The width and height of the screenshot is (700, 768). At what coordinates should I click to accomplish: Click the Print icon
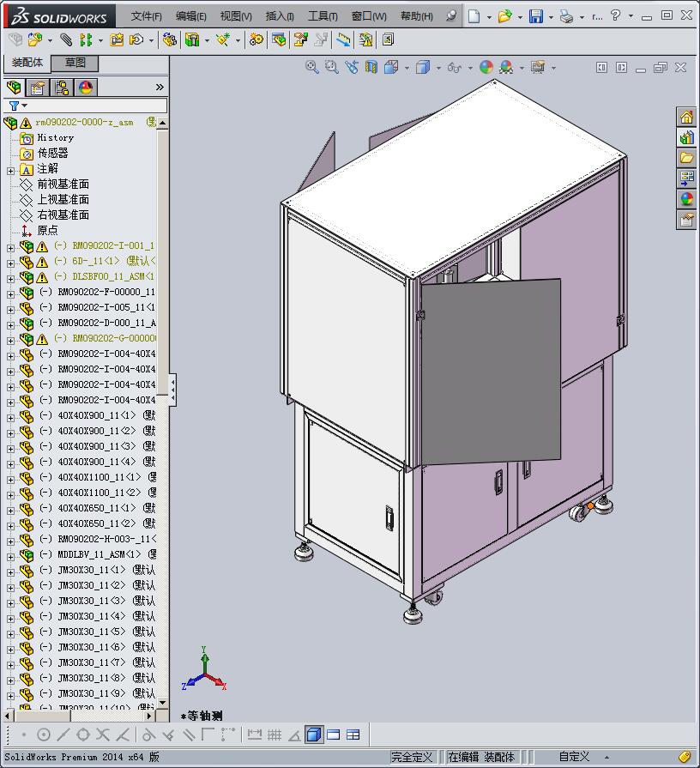pos(567,16)
